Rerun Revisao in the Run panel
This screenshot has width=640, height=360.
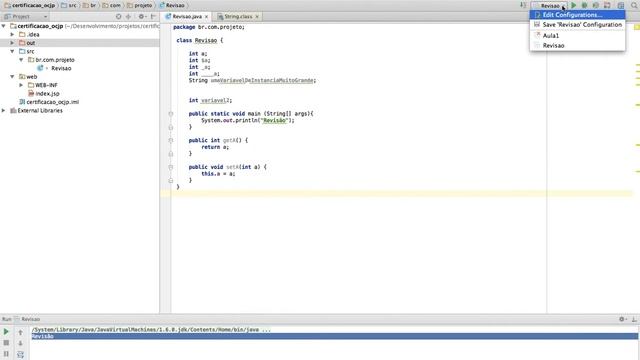[6, 332]
